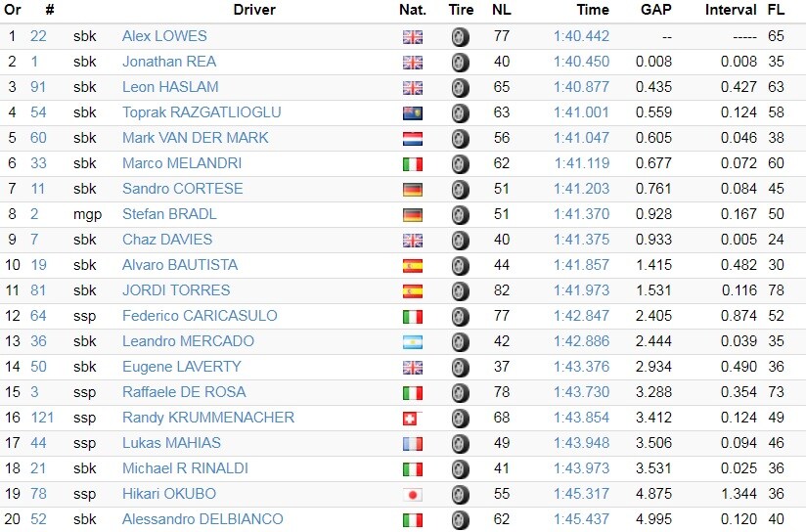Open Marco MELANDRI driver page

pos(182,163)
